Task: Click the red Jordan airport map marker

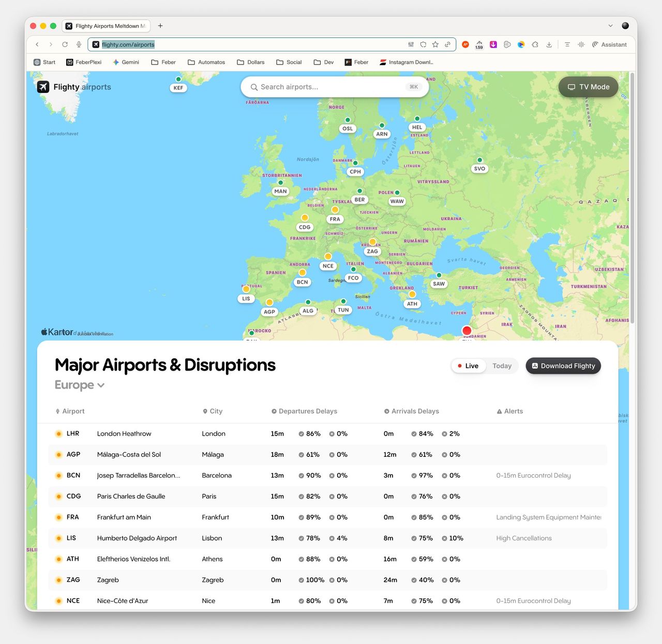Action: (x=467, y=331)
